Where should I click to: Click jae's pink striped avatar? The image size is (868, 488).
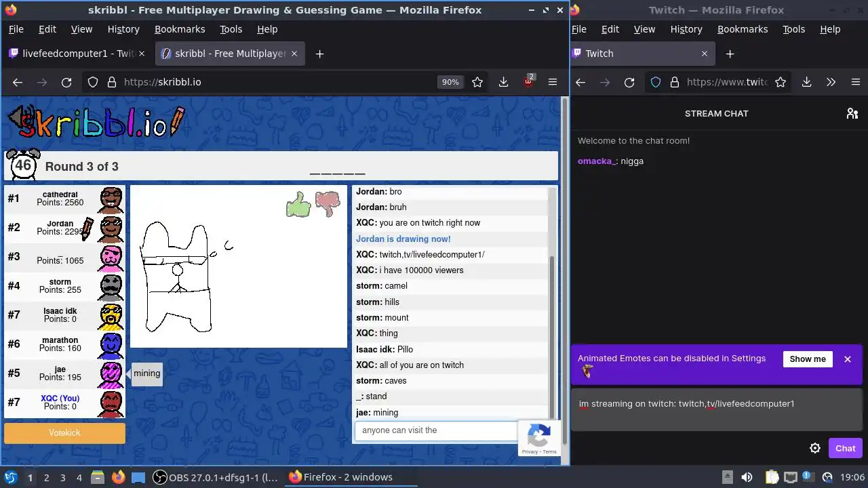111,375
